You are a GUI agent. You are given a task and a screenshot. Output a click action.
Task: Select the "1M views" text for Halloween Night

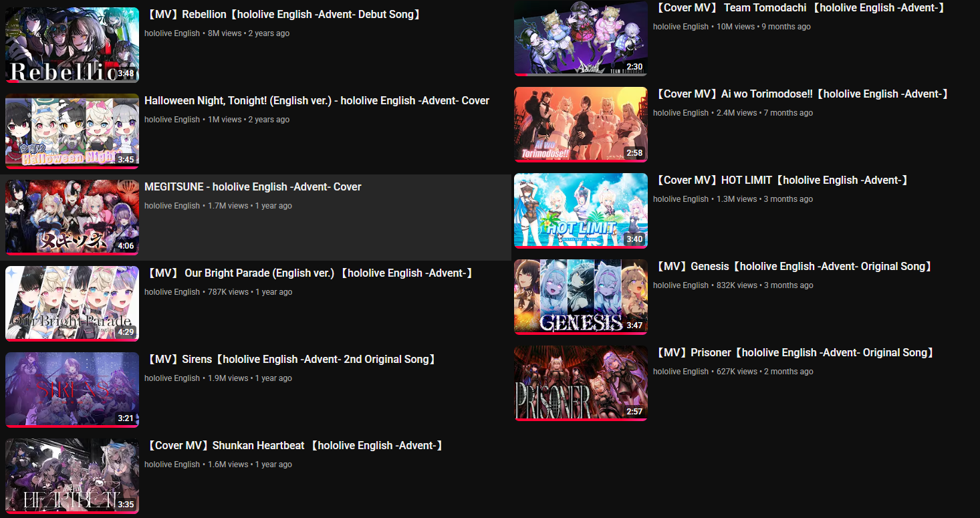(225, 120)
